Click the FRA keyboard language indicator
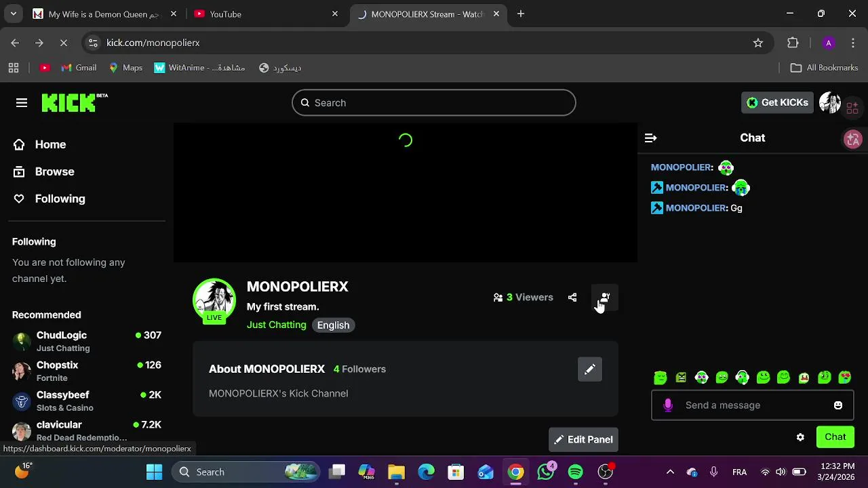The image size is (868, 488). click(x=739, y=472)
